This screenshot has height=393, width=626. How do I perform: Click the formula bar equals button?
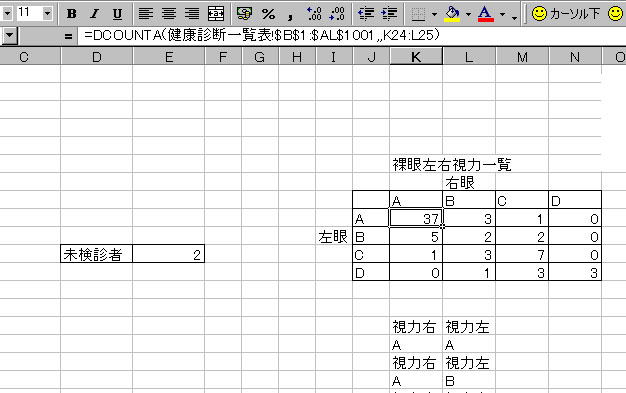pyautogui.click(x=68, y=36)
